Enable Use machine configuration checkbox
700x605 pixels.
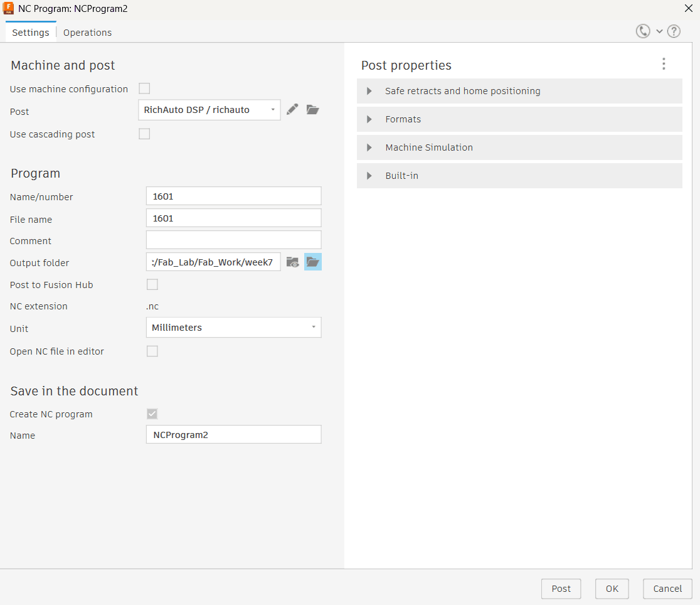click(144, 88)
